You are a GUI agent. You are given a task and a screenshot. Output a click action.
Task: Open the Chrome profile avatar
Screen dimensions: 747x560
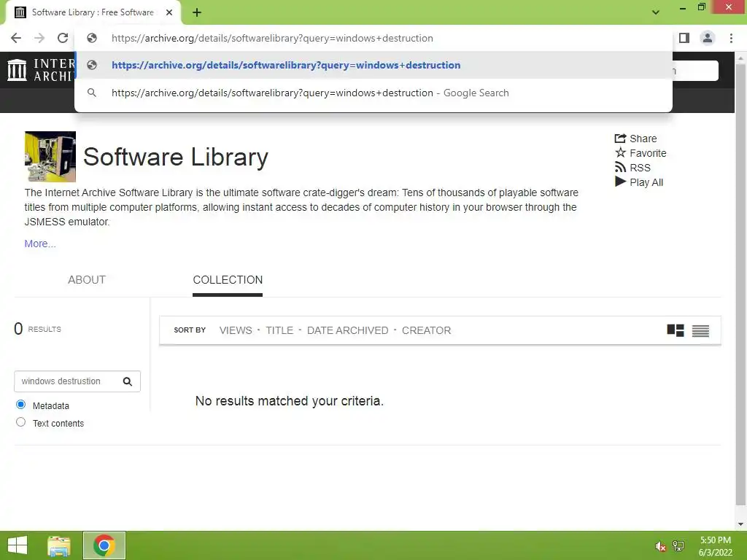(x=708, y=38)
